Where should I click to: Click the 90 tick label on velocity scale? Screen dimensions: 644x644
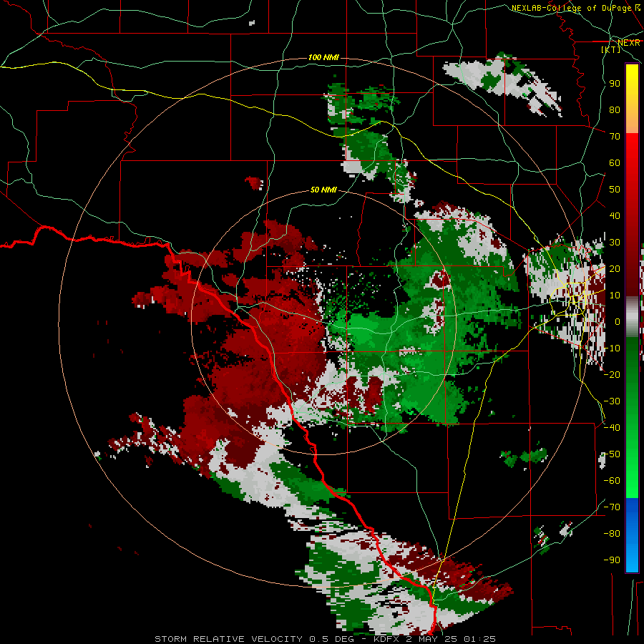point(615,84)
